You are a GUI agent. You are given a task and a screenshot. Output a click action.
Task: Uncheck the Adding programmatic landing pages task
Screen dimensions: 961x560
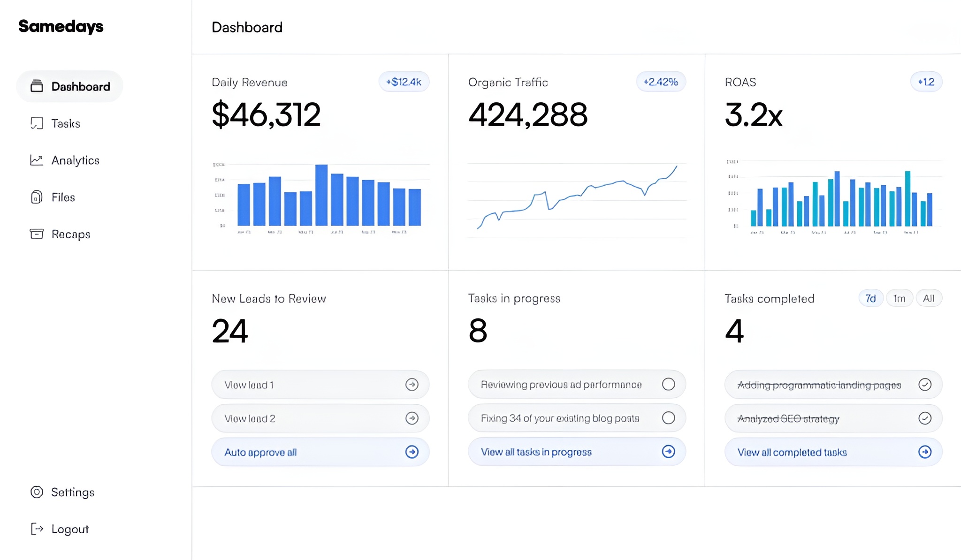924,385
